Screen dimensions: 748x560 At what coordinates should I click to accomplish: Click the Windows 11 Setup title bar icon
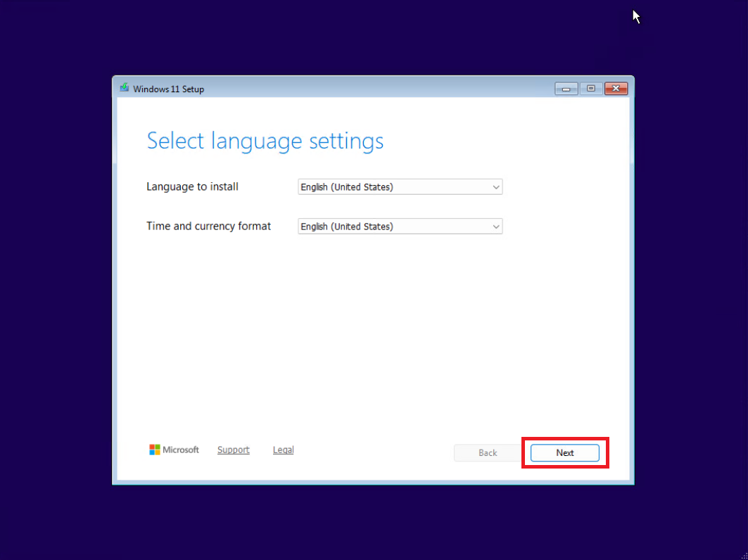coord(125,89)
